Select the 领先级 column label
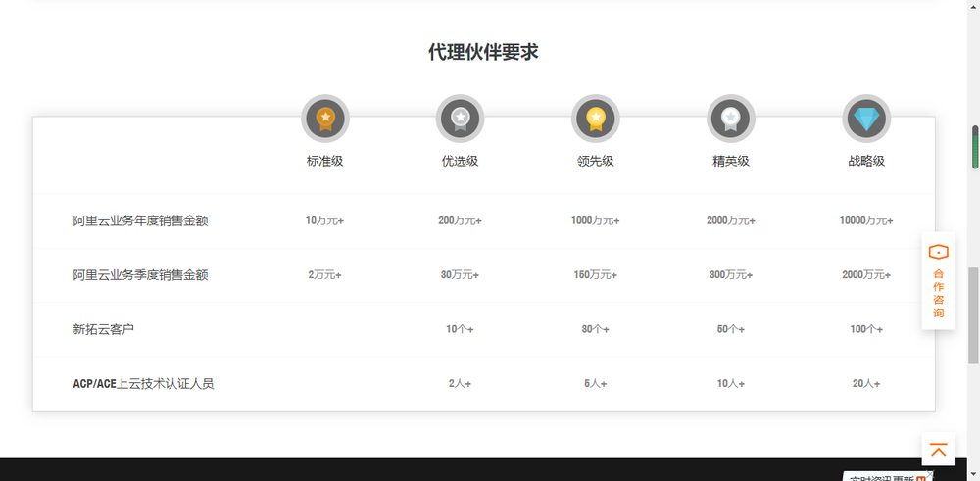This screenshot has height=481, width=980. (596, 162)
